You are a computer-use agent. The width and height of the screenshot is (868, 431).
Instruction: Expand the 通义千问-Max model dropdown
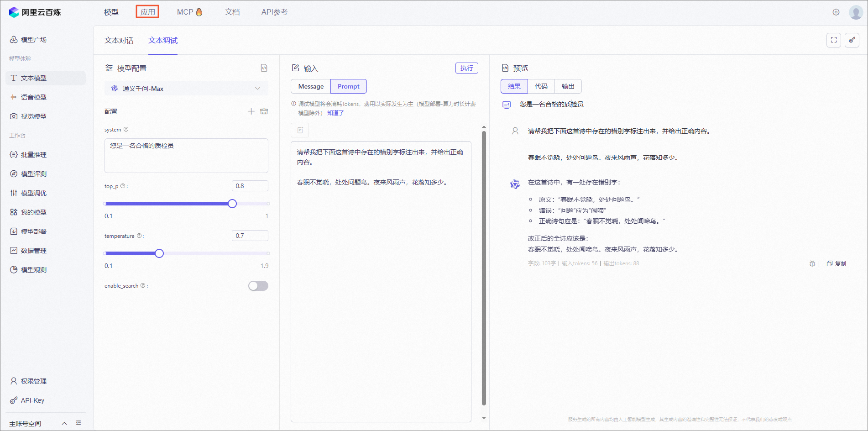coord(186,89)
